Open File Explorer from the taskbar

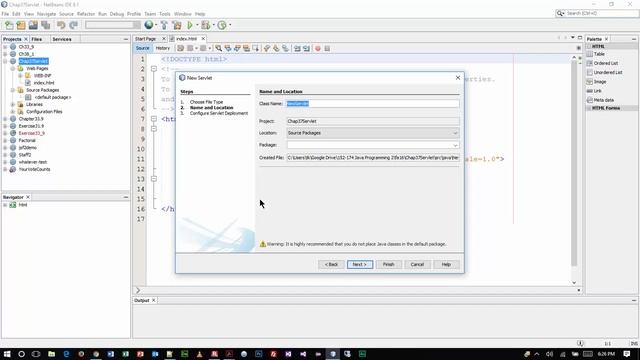pos(51,354)
